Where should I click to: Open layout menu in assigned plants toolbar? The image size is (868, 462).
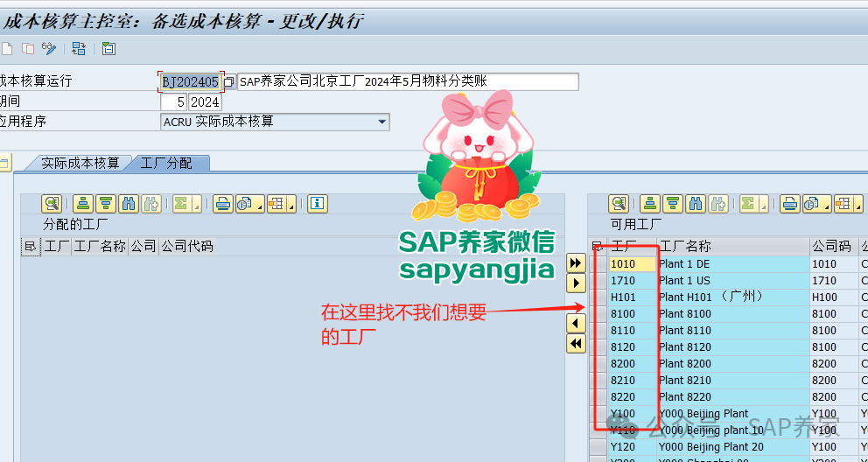pos(281,204)
